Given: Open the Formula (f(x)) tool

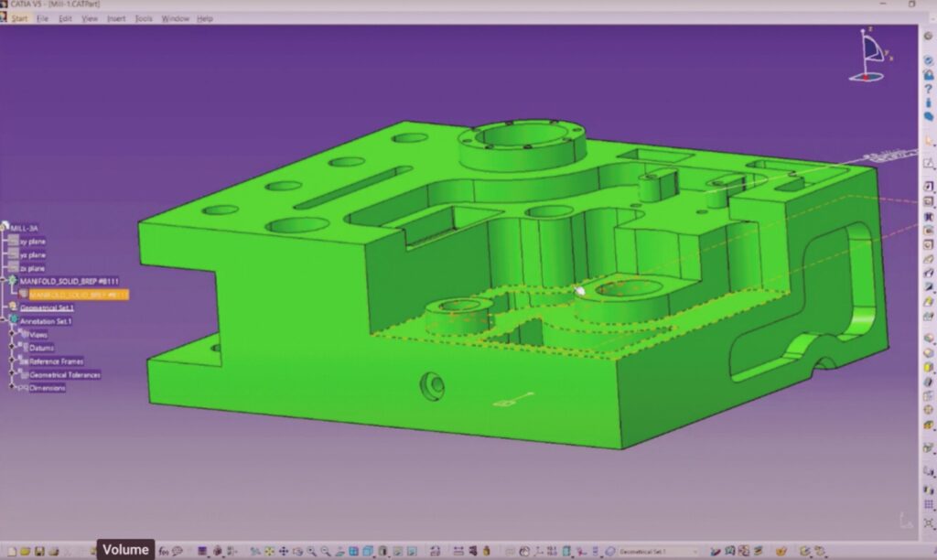Looking at the screenshot, I should [164, 551].
